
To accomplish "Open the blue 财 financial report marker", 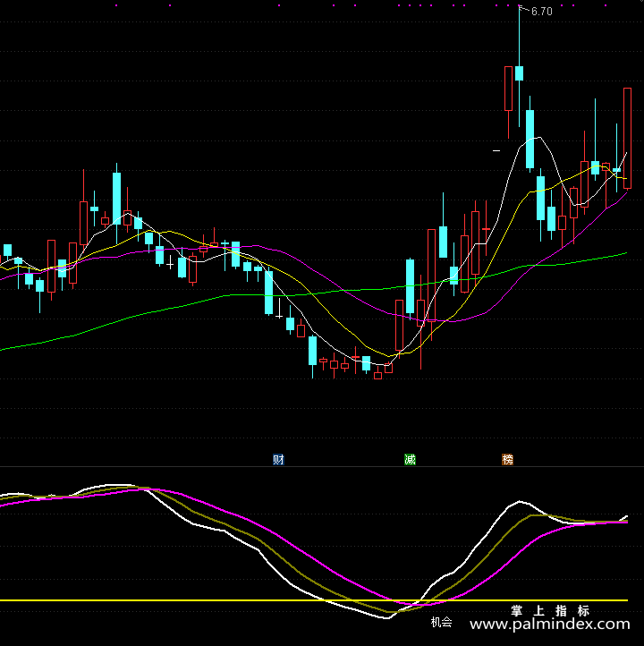I will (x=278, y=459).
